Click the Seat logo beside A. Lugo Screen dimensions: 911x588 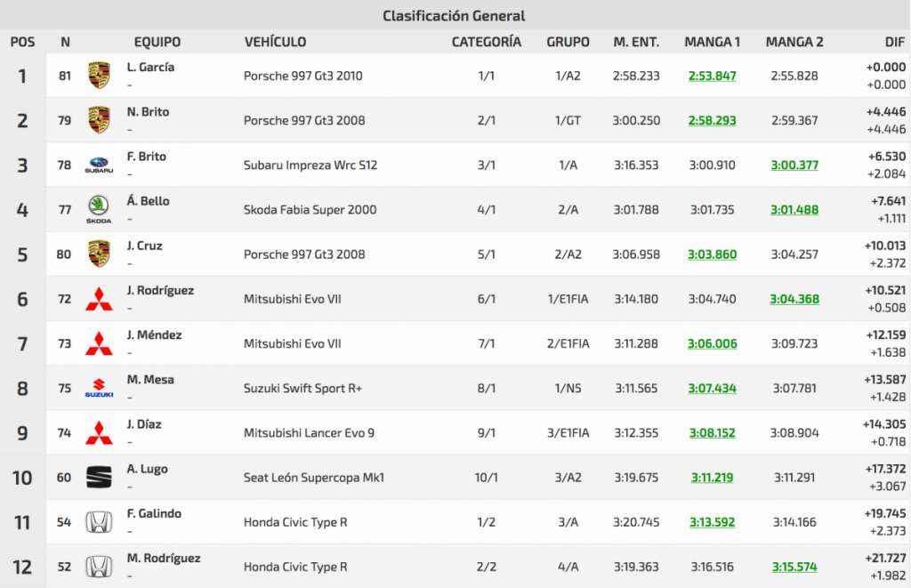tap(99, 478)
